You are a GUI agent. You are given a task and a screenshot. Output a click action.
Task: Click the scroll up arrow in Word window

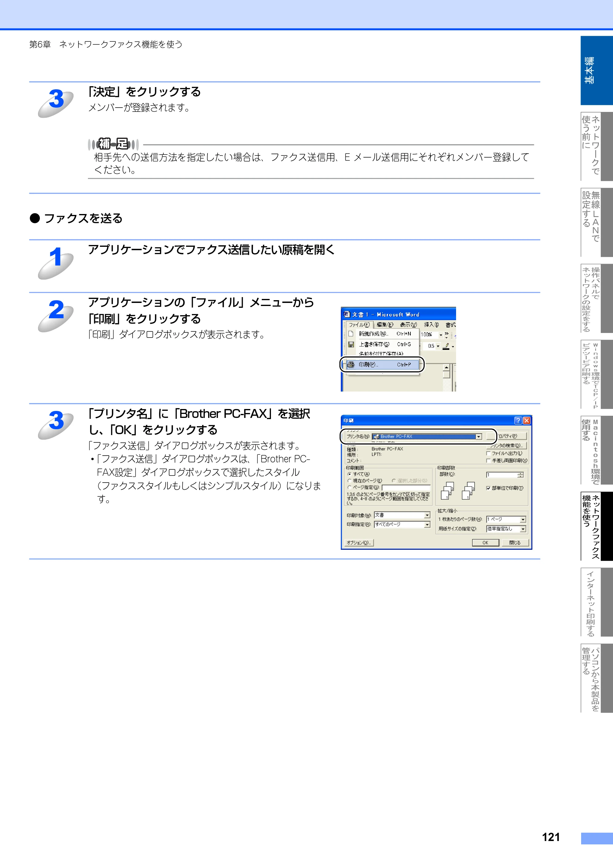point(446,367)
